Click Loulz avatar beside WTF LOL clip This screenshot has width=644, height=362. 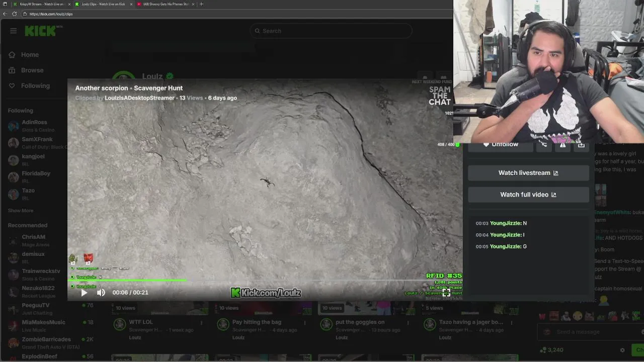pos(120,325)
